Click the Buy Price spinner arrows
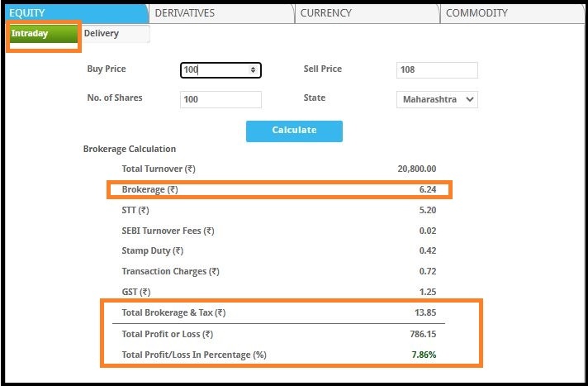The width and height of the screenshot is (588, 386). coord(253,70)
